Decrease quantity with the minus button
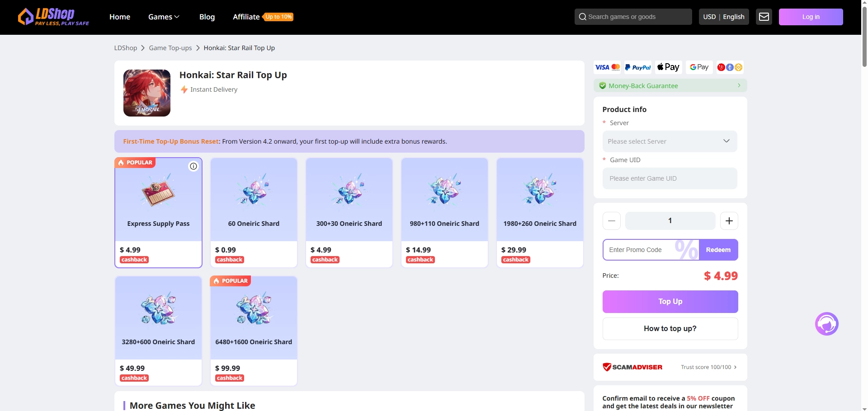 [x=612, y=221]
